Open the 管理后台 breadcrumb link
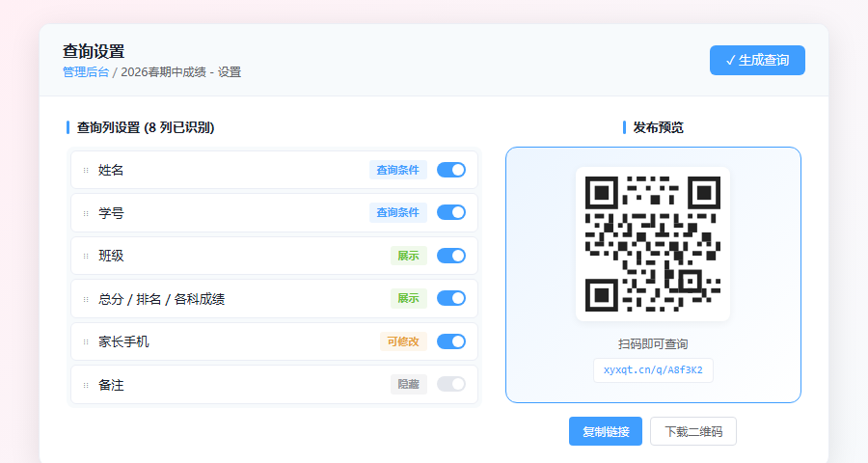 click(86, 72)
